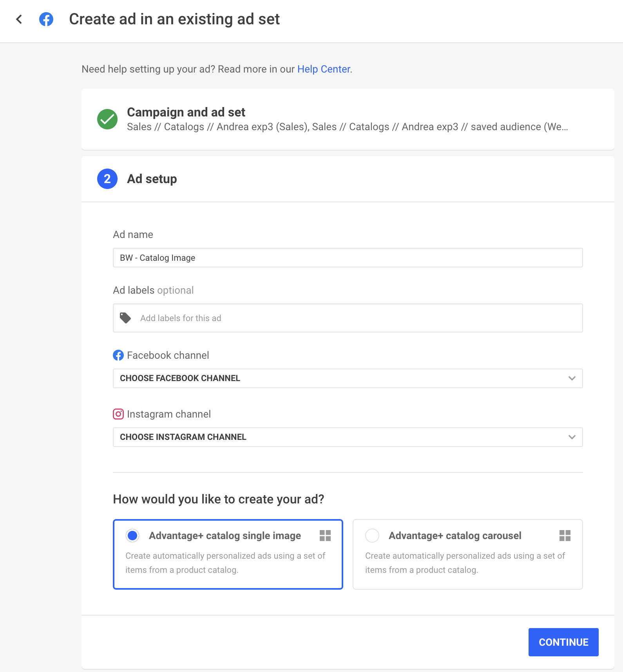623x672 pixels.
Task: Click the Ad setup section header
Action: [x=152, y=179]
